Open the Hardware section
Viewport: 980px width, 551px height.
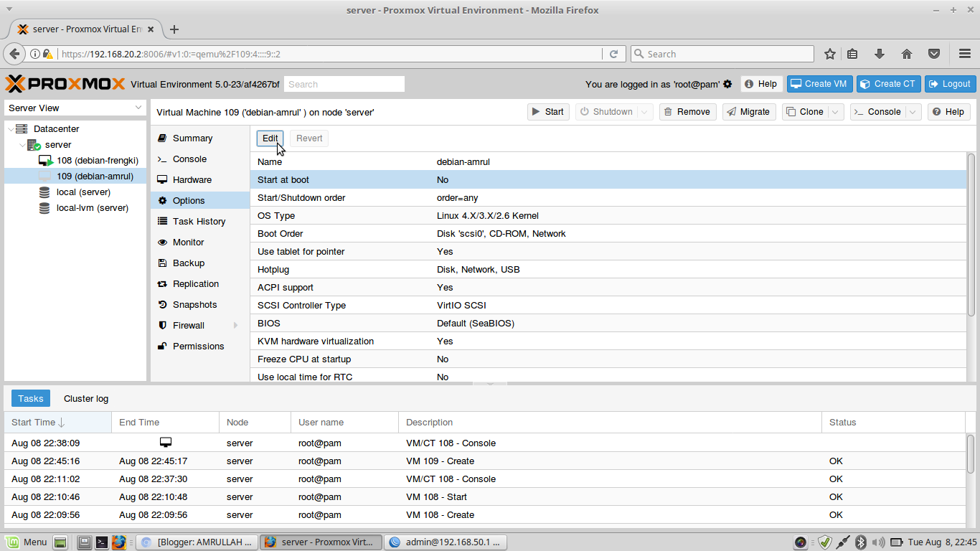pos(200,180)
